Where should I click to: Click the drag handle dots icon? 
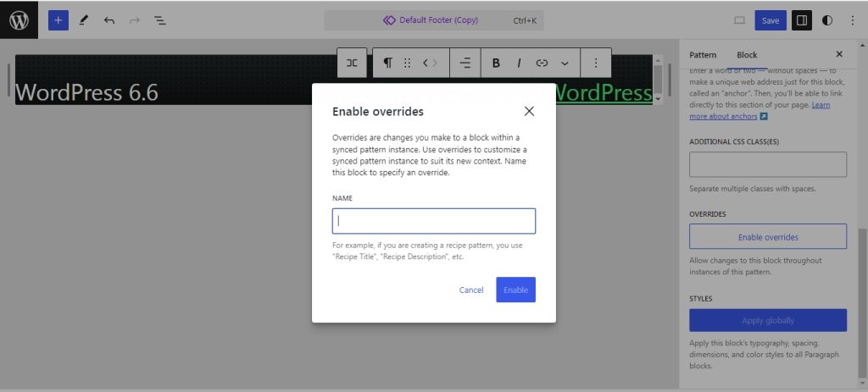click(x=407, y=63)
